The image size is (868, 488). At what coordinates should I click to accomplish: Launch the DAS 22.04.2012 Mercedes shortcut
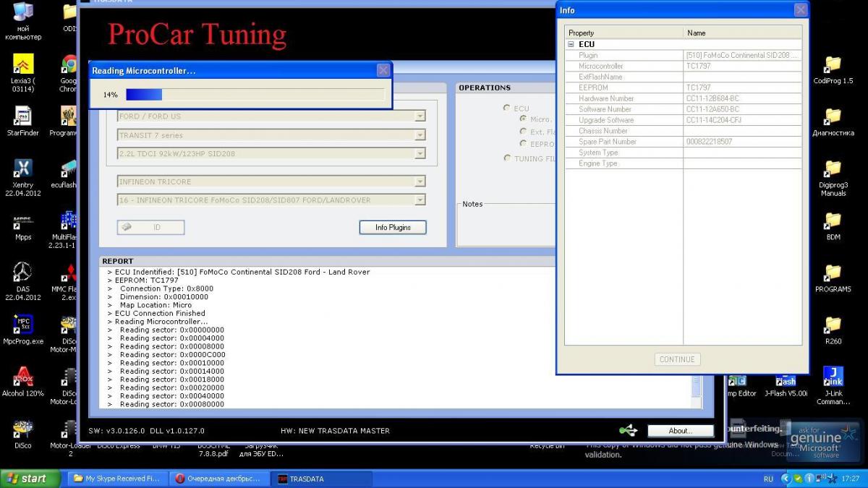click(23, 282)
